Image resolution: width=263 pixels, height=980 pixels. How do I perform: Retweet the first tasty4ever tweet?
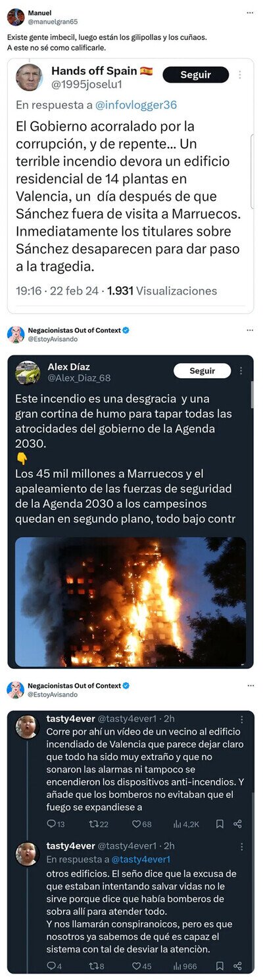coord(99,824)
